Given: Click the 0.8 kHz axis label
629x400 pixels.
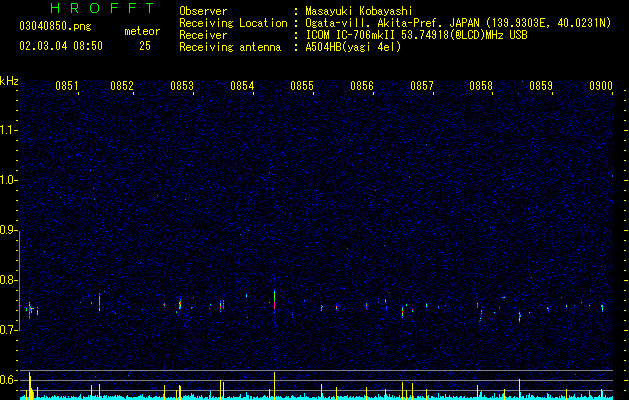Looking at the screenshot, I should (8, 280).
